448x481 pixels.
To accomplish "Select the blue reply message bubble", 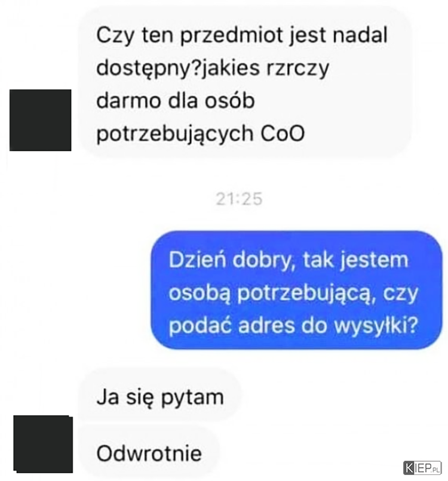I will tap(297, 290).
